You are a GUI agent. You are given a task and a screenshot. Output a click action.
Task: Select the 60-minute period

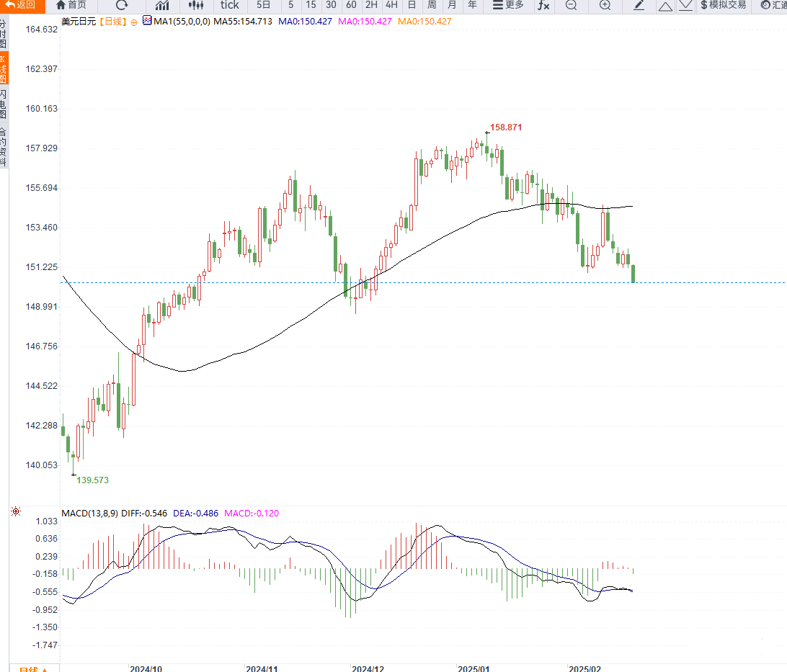(x=351, y=5)
